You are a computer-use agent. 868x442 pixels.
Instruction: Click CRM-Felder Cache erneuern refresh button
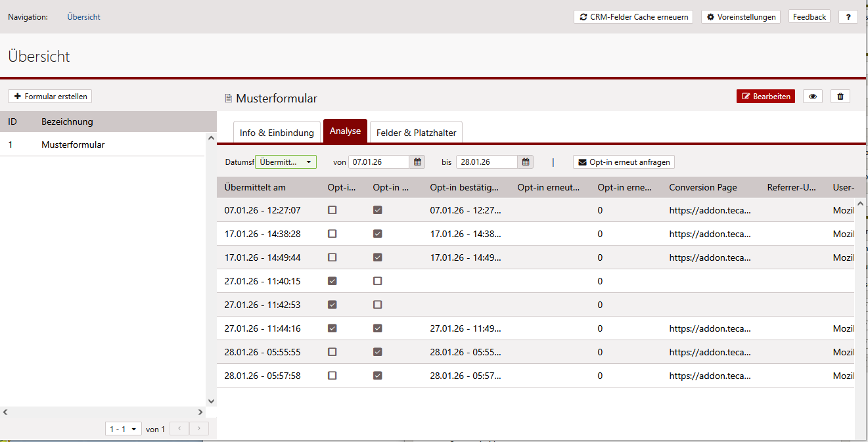633,17
